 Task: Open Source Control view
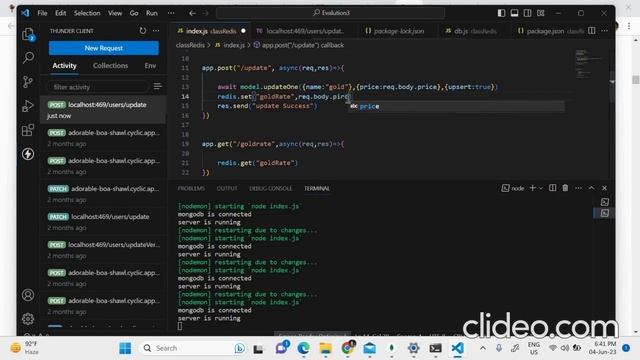[x=28, y=82]
